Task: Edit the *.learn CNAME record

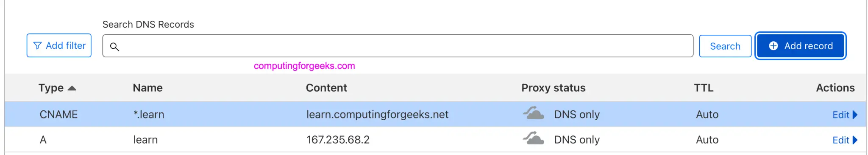Action: point(840,115)
